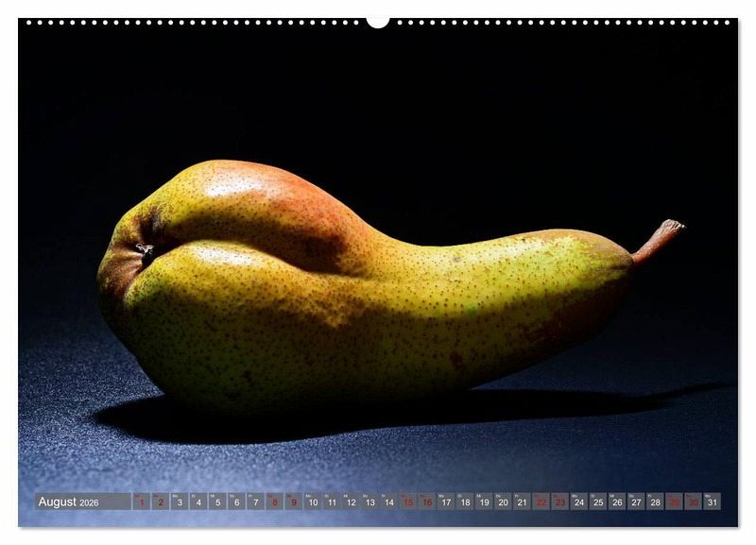Click date 17 in the calendar row

click(x=446, y=502)
